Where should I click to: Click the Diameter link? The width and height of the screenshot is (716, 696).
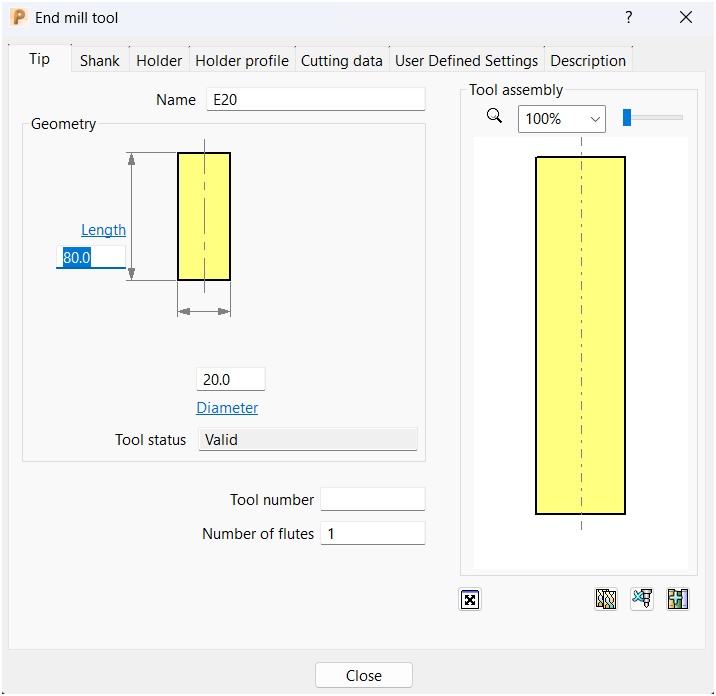[x=227, y=407]
